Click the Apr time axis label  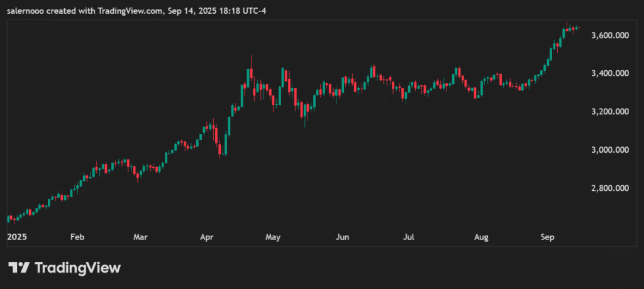tap(206, 237)
